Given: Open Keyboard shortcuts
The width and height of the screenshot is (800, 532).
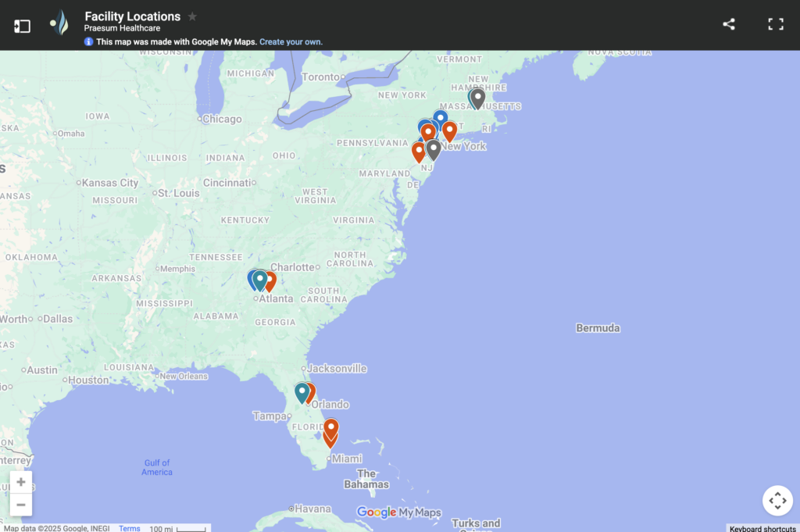Looking at the screenshot, I should click(x=762, y=528).
